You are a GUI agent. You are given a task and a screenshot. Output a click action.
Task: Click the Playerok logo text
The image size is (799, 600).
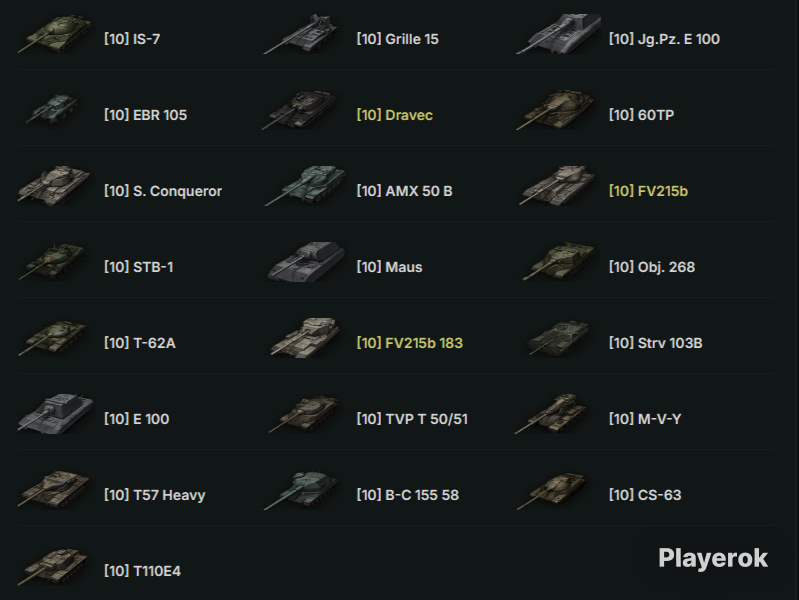pyautogui.click(x=713, y=558)
